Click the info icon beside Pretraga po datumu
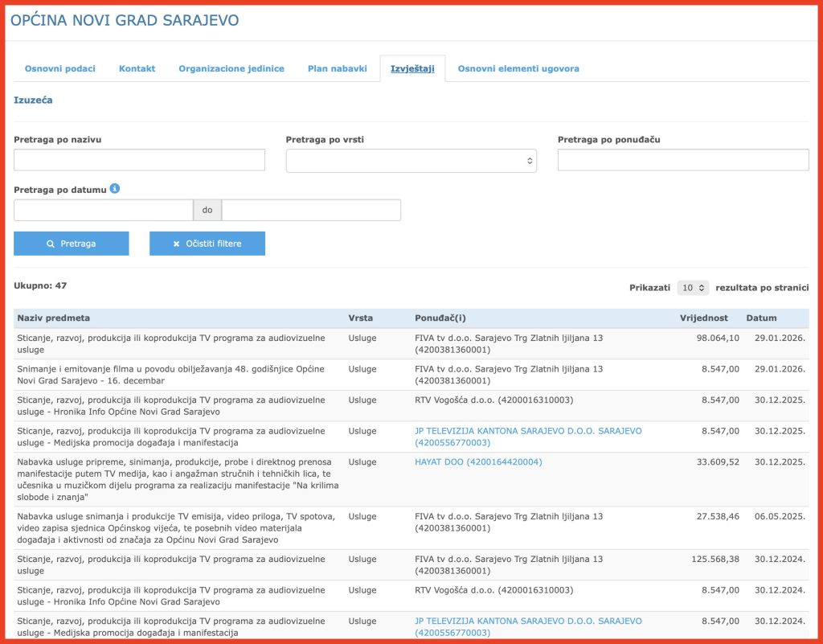This screenshot has width=823, height=644. 115,189
